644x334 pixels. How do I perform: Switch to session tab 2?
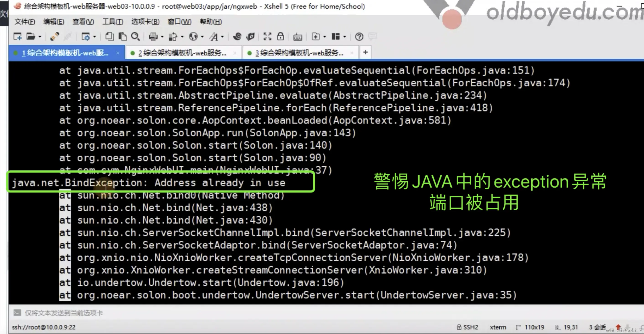tap(182, 53)
